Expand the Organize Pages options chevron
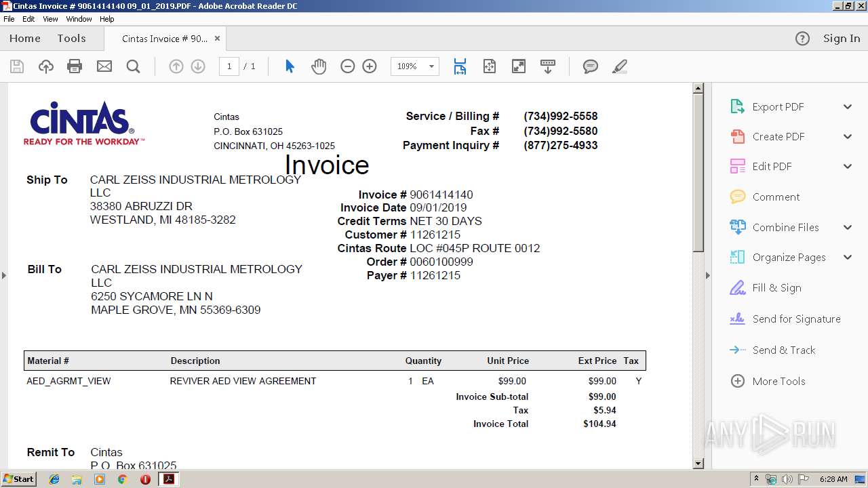 (x=848, y=258)
